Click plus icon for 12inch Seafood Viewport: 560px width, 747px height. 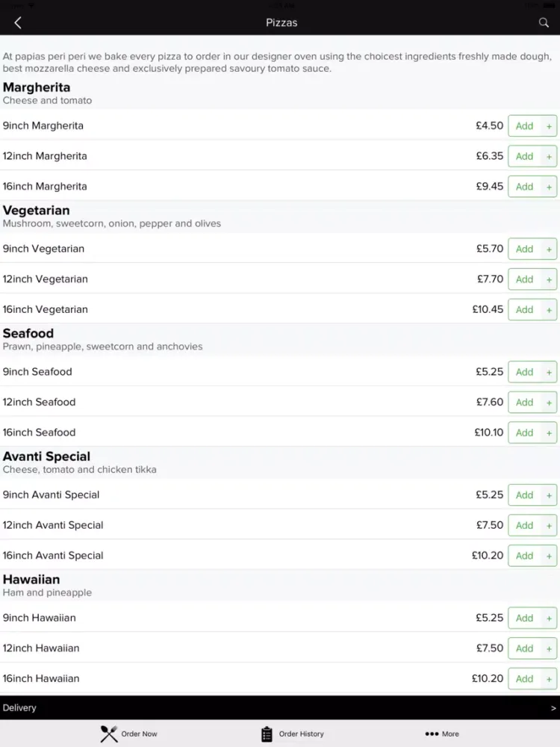549,403
